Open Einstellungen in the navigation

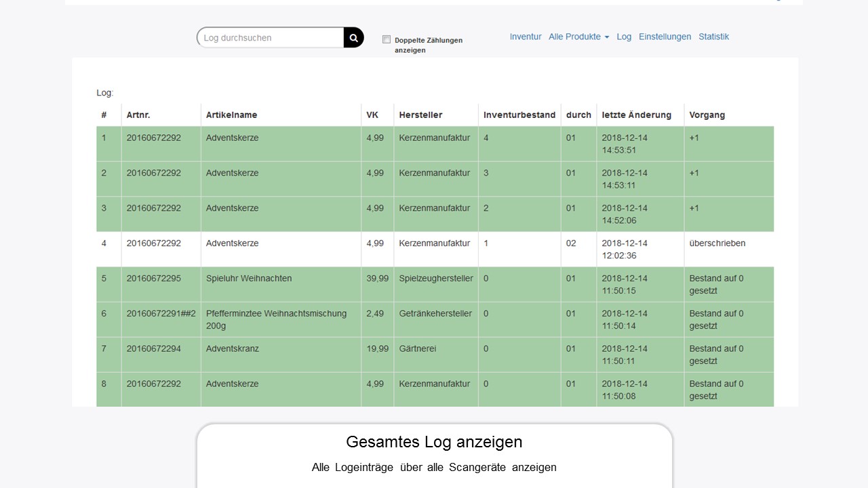coord(665,37)
